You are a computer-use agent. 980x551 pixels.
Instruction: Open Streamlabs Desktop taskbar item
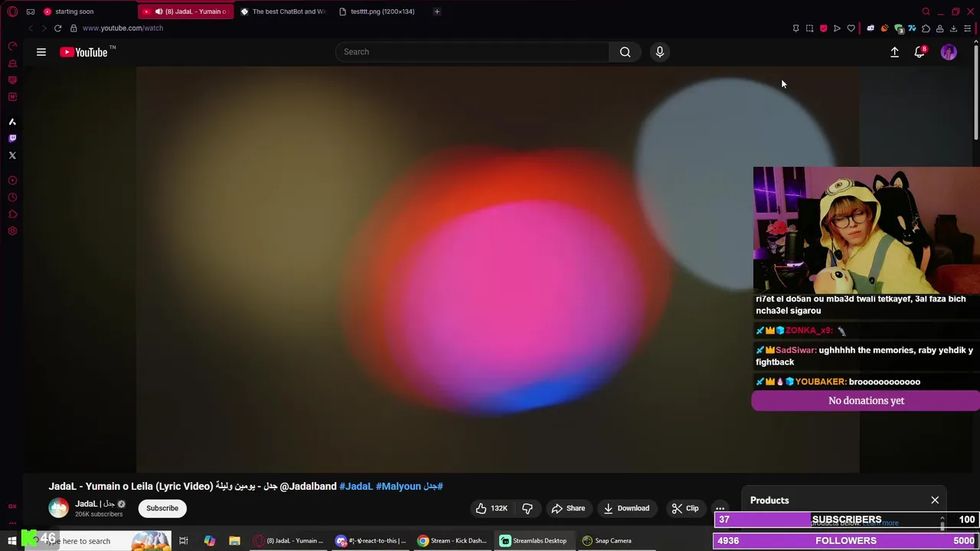coord(534,541)
